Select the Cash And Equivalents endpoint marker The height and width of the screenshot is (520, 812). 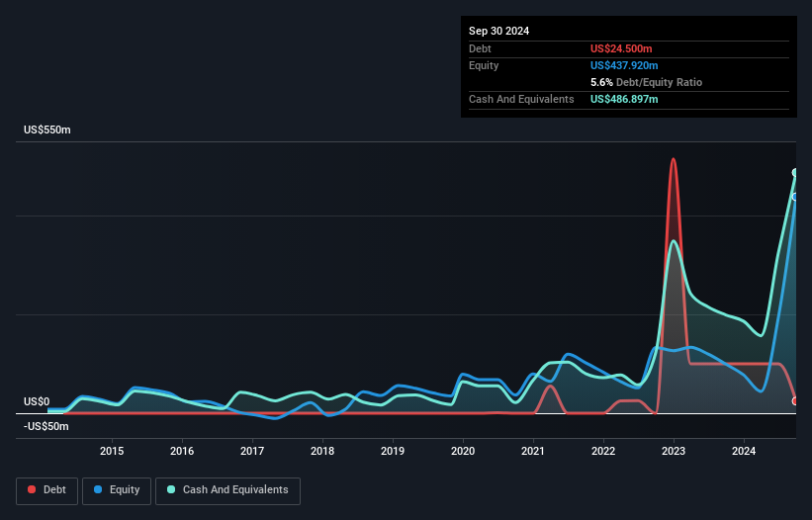(x=795, y=172)
